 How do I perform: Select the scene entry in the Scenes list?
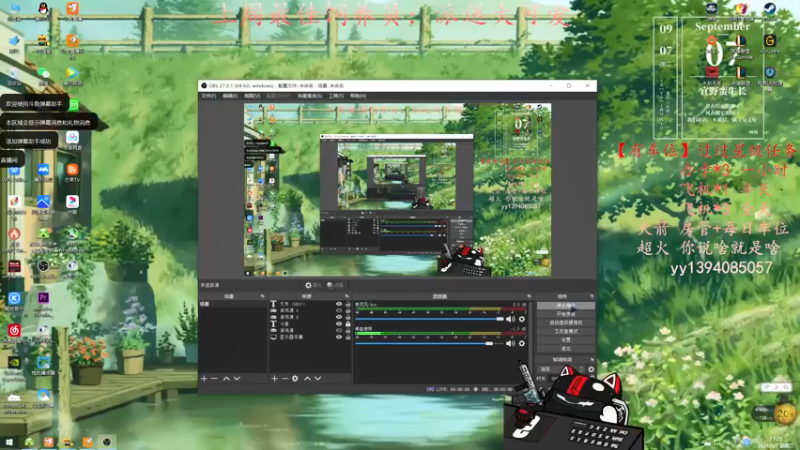click(x=233, y=304)
